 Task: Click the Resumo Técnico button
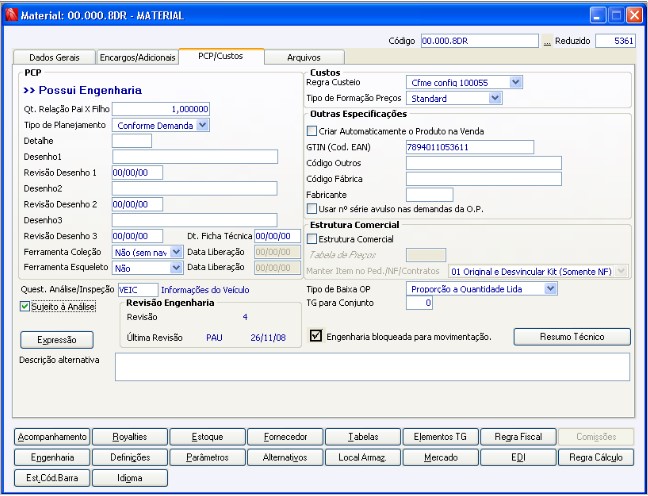tap(572, 337)
